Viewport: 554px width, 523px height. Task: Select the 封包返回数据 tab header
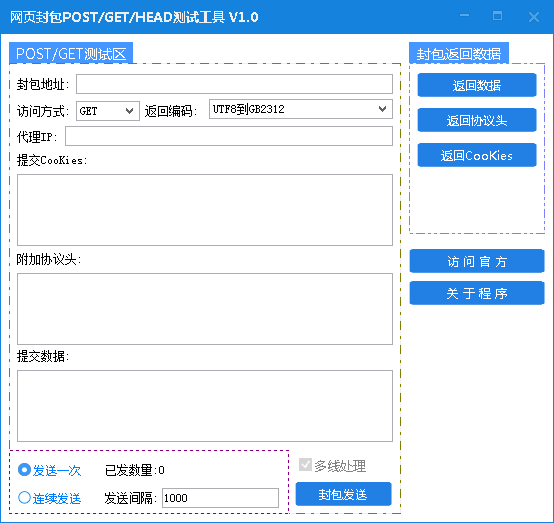click(459, 53)
